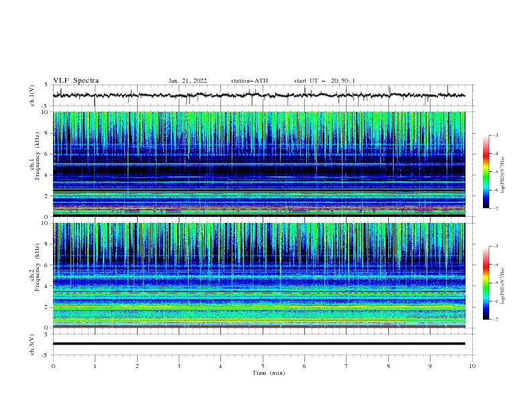This screenshot has height=411, width=532.
Task: Click the 'station=ATH' label
Action: pyautogui.click(x=249, y=81)
